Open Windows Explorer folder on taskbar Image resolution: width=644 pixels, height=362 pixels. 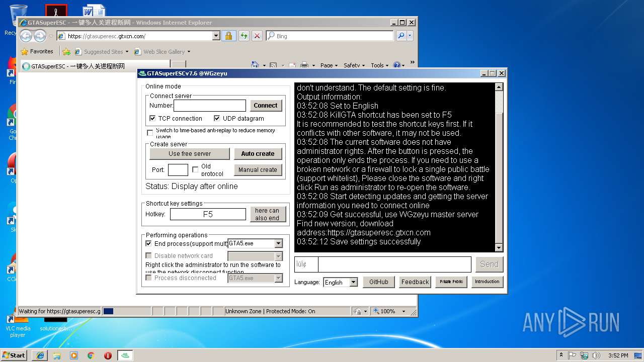pos(57,355)
